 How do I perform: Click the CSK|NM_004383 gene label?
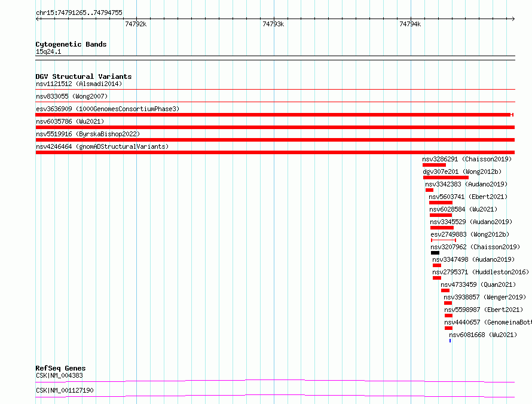pyautogui.click(x=59, y=375)
